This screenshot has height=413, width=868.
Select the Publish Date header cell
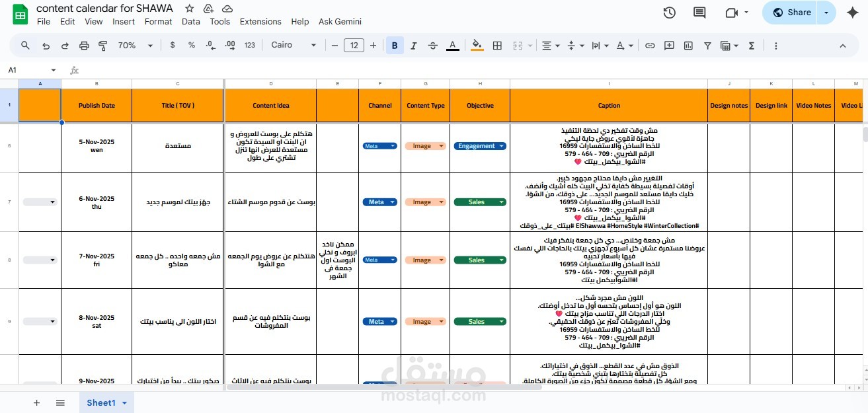[97, 106]
